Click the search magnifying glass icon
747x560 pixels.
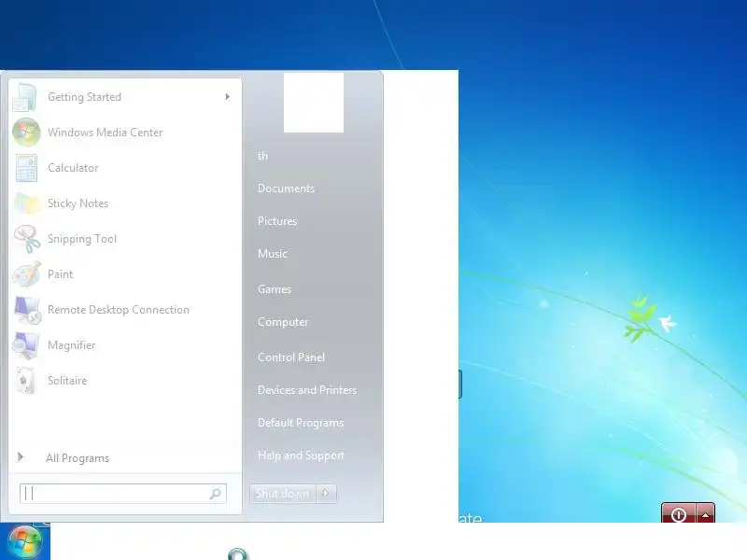click(216, 494)
